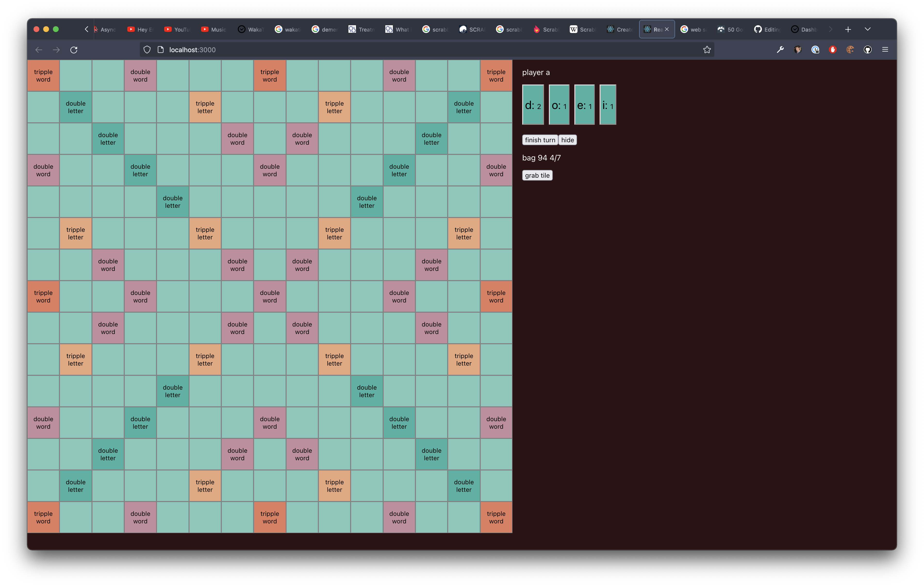The image size is (924, 586).
Task: Click the GitHub extension icon in the toolbar
Action: 867,50
